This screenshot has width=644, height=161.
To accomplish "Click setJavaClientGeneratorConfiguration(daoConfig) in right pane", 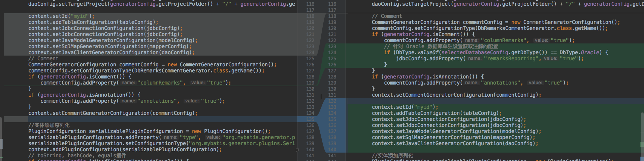I will pyautogui.click(x=455, y=143).
